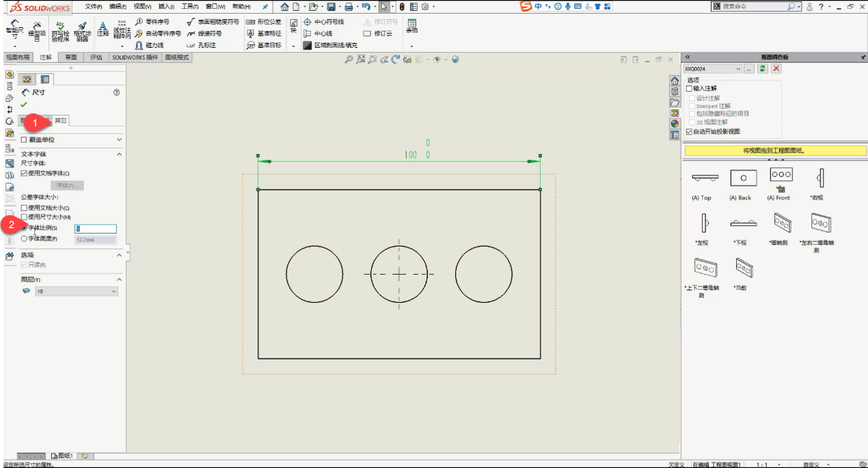The width and height of the screenshot is (868, 468).
Task: Select Font scale (字体比例) radio button
Action: (x=25, y=228)
